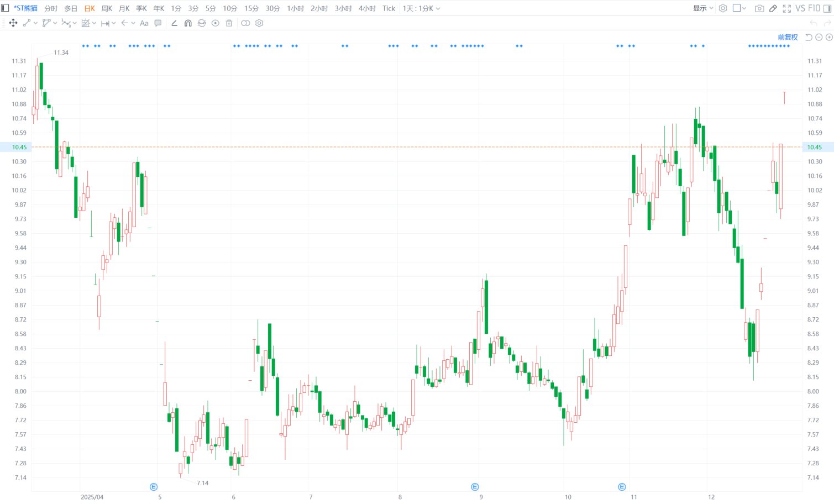Expand the range ruler dropdown arrow
Viewport: 834px width, 504px height.
pyautogui.click(x=114, y=23)
